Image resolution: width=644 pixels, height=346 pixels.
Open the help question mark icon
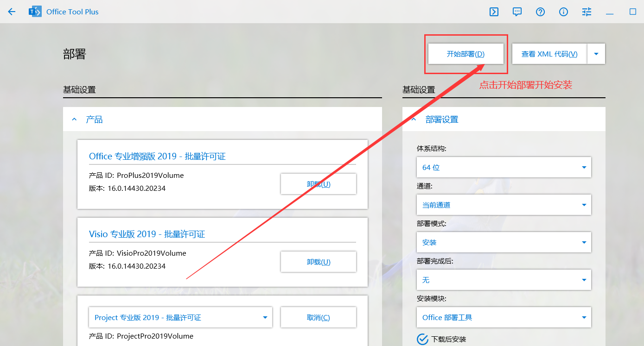(x=540, y=12)
